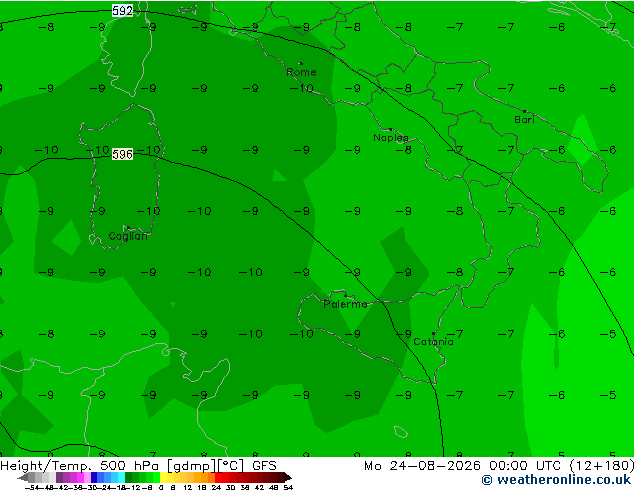Click the dark maroon right arrow end of scale

288,477
